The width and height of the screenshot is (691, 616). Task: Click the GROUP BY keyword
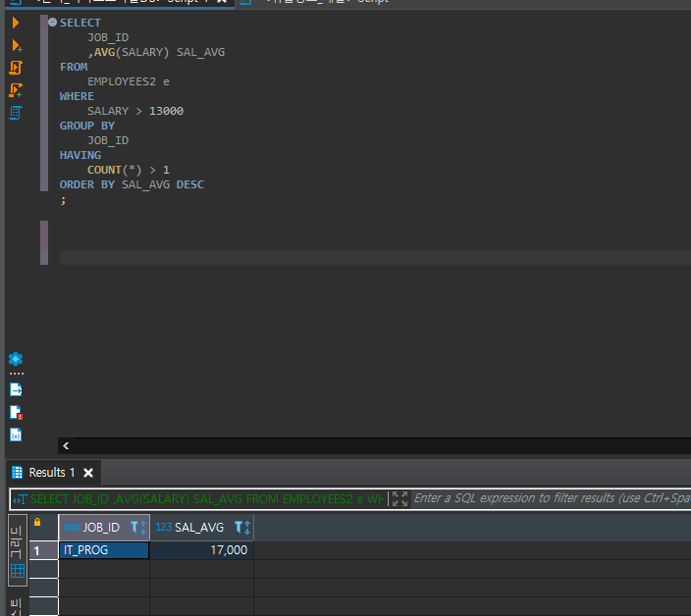pyautogui.click(x=87, y=126)
